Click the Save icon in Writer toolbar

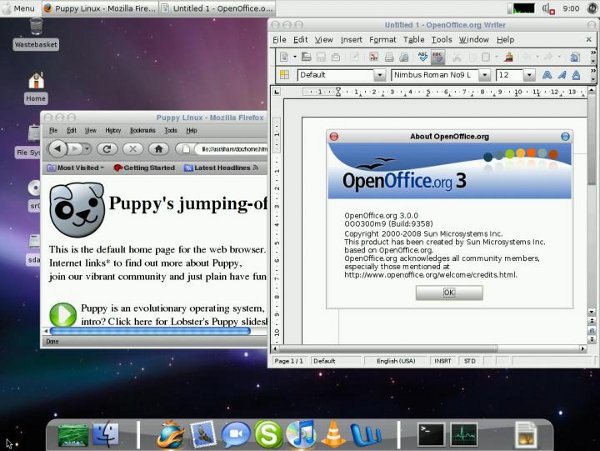click(321, 57)
